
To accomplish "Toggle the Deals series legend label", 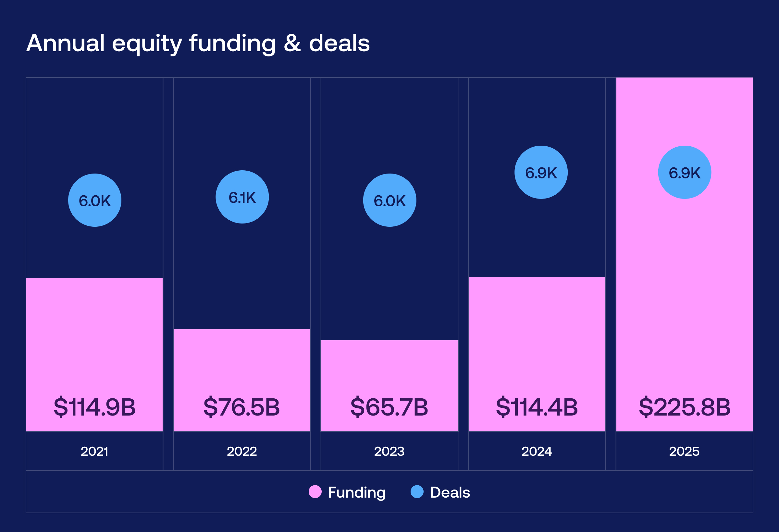I will [x=450, y=492].
